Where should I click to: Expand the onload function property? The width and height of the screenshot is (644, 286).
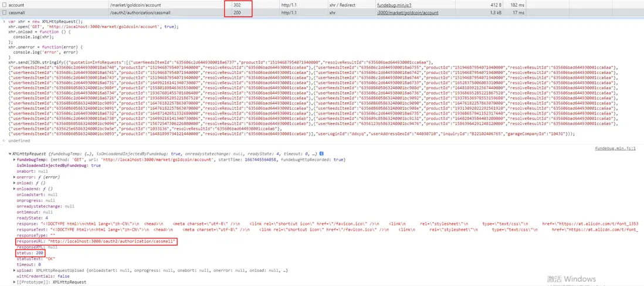coord(15,182)
